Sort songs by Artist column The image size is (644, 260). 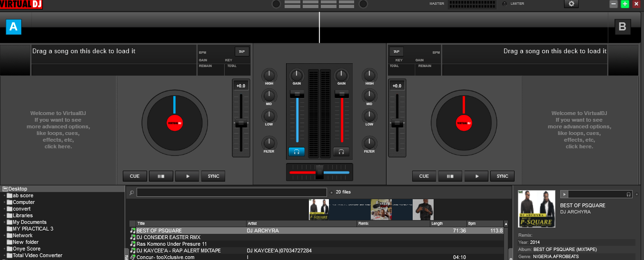click(301, 223)
